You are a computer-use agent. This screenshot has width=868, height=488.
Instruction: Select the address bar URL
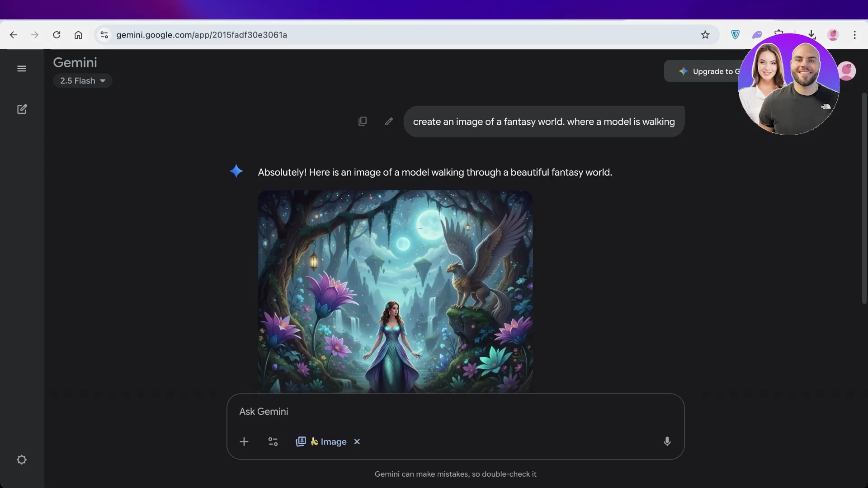point(202,35)
